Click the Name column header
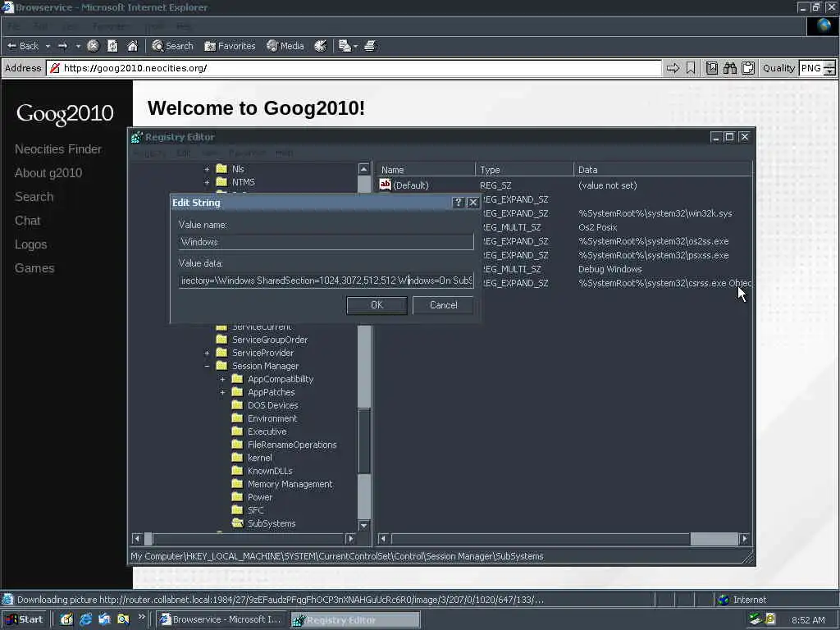This screenshot has width=840, height=630. pyautogui.click(x=426, y=169)
